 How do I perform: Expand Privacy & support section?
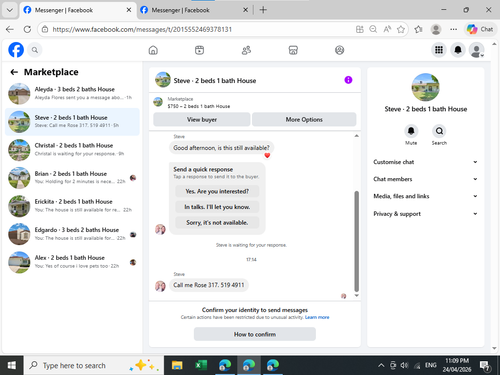click(425, 214)
